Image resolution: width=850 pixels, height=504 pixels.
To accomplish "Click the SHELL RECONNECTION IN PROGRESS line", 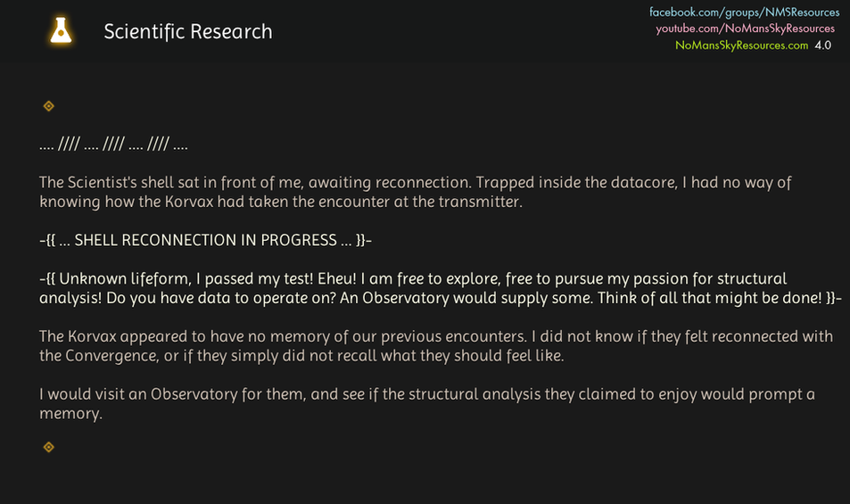I will coord(204,240).
